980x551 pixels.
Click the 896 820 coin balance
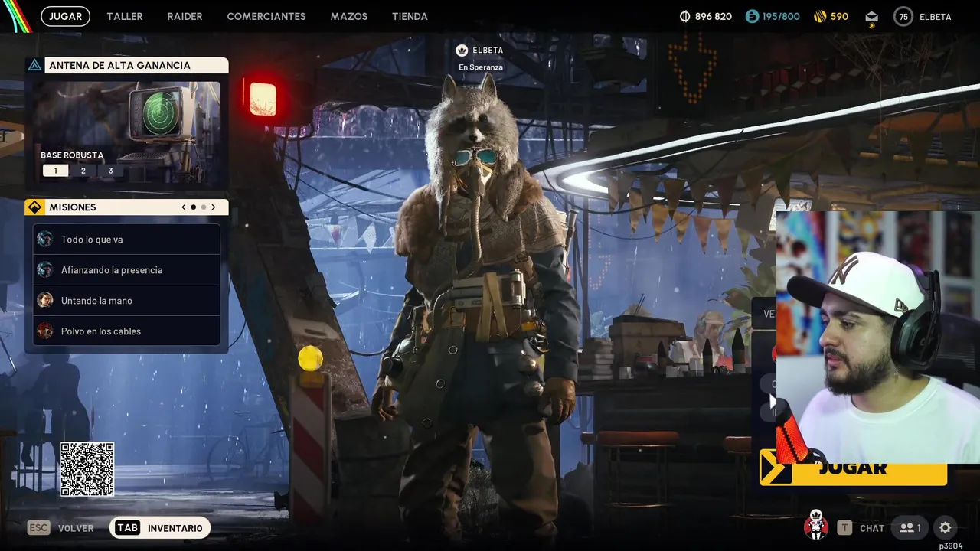[x=714, y=16]
